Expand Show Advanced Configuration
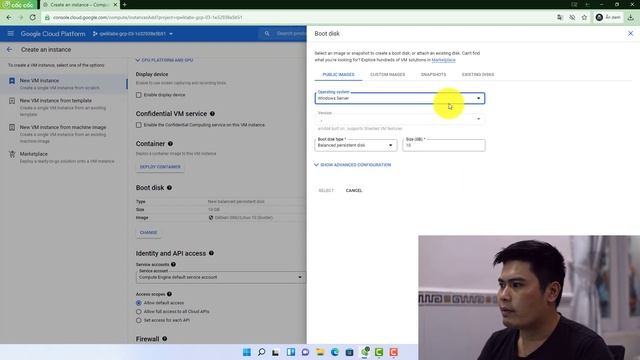This screenshot has height=360, width=640. click(353, 165)
